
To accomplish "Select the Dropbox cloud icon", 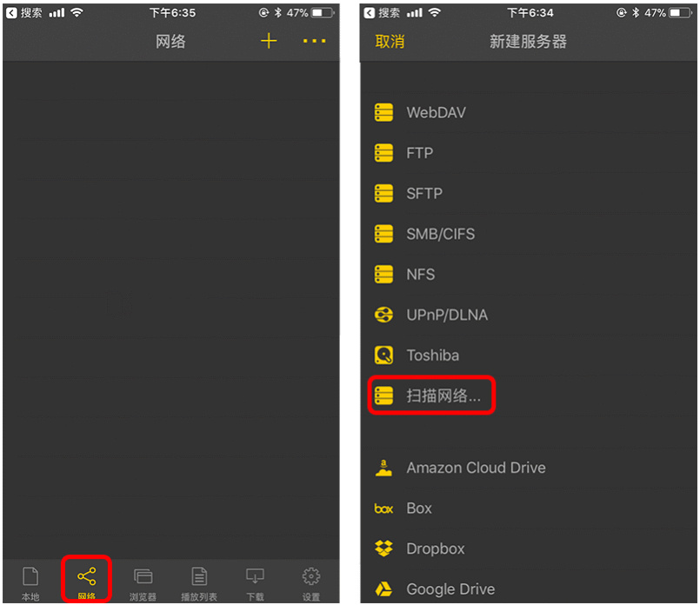I will pos(383,548).
